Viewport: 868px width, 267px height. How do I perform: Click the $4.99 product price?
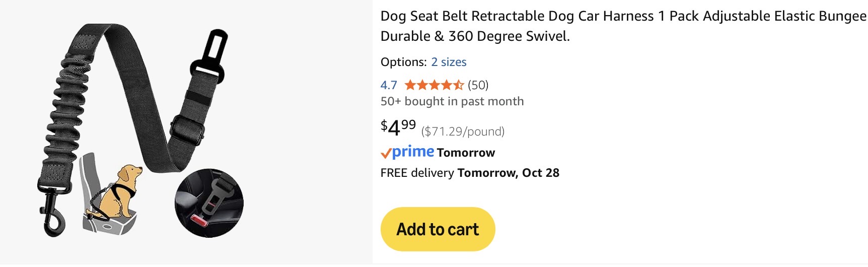coord(398,127)
